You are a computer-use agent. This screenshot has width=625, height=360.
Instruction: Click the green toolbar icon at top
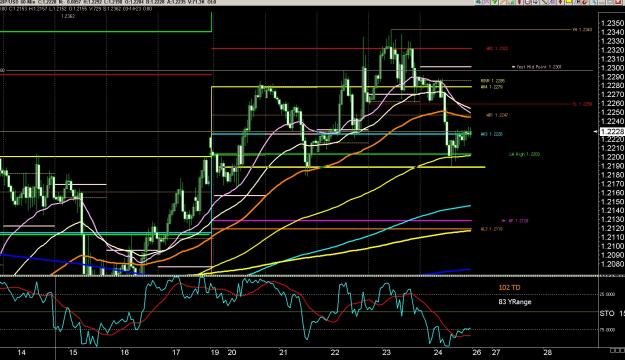pos(494,1)
